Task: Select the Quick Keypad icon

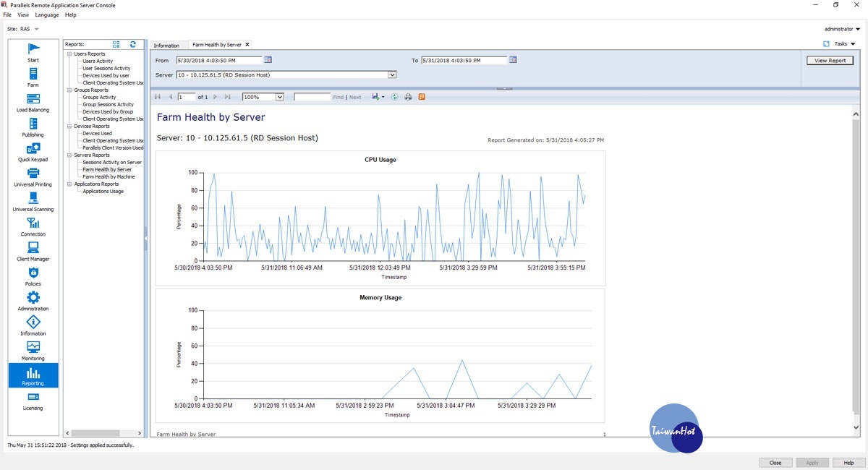Action: [33, 152]
